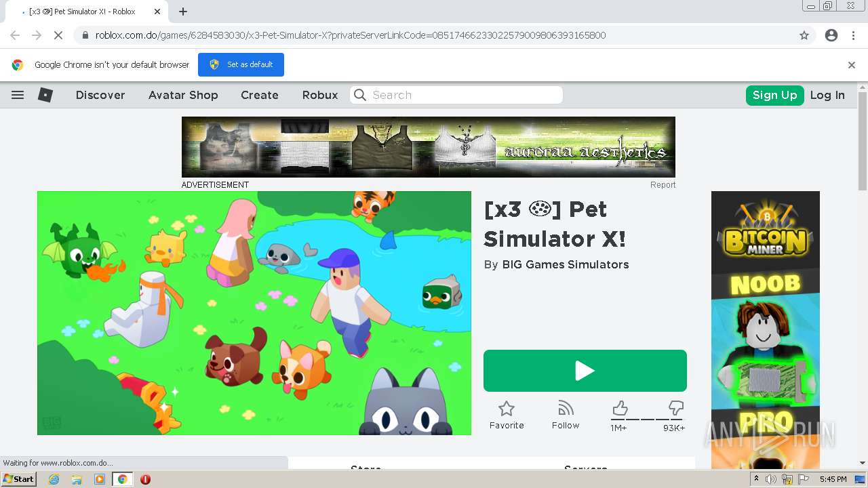This screenshot has width=868, height=488.
Task: View site info via padlock icon
Action: [x=85, y=35]
